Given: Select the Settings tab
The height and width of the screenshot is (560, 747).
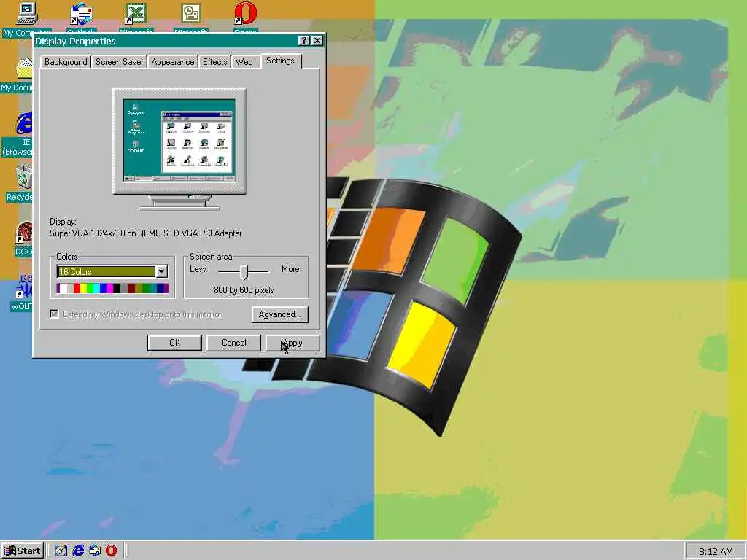Looking at the screenshot, I should point(281,61).
